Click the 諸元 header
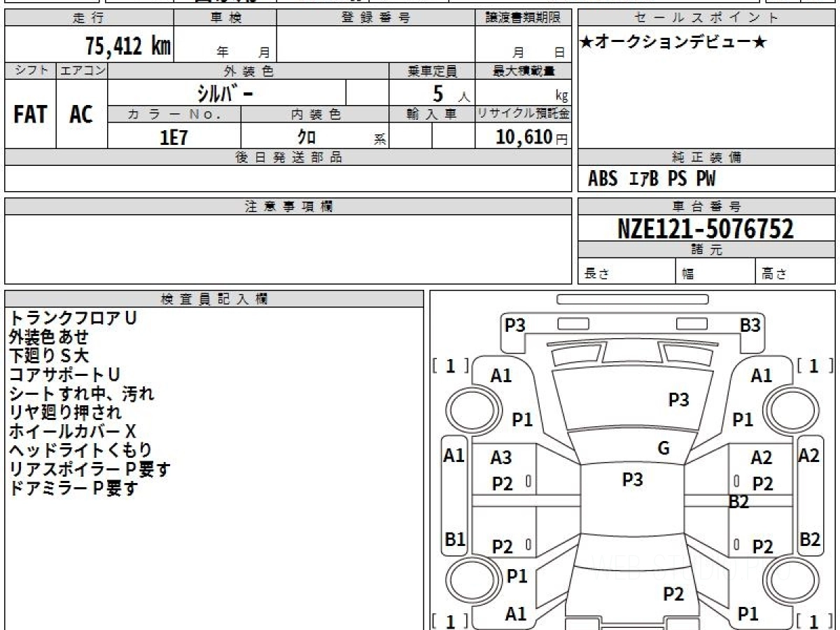 [706, 250]
